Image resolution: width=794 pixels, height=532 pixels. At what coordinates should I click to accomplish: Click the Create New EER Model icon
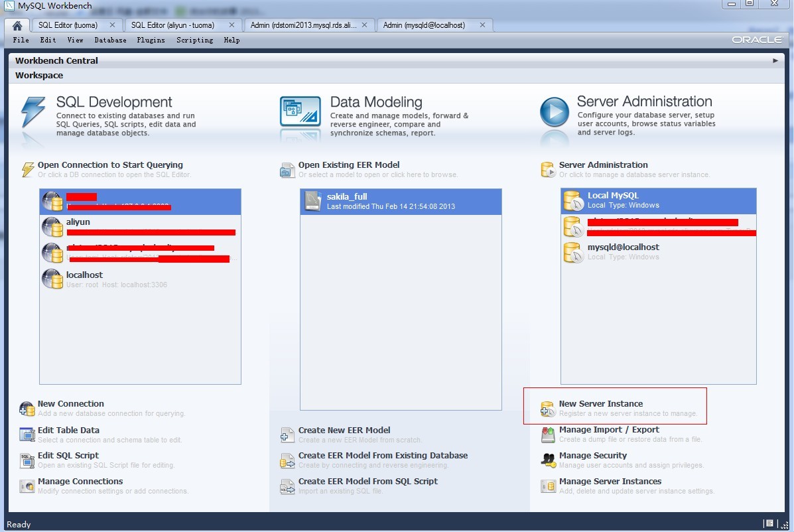(x=287, y=434)
